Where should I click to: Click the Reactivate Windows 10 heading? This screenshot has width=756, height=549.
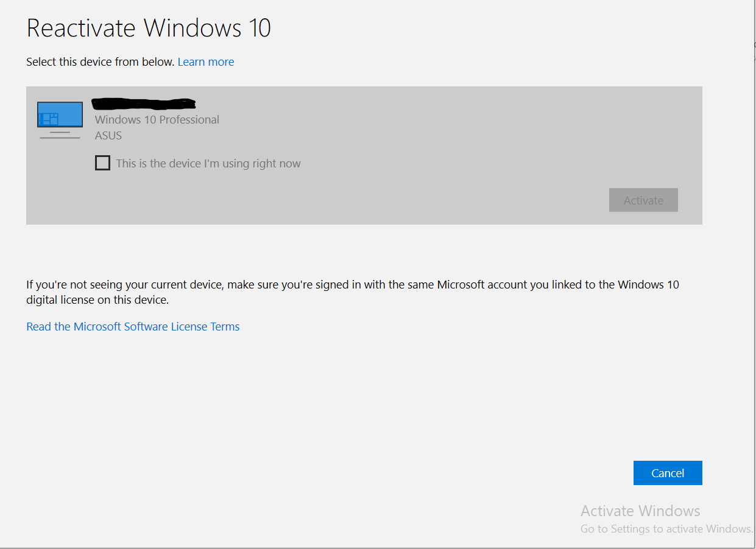point(149,28)
